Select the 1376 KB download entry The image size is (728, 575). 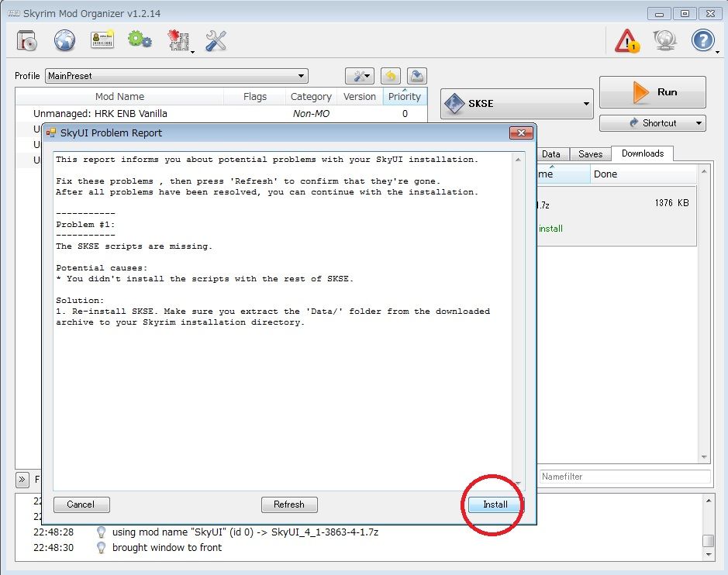point(617,215)
